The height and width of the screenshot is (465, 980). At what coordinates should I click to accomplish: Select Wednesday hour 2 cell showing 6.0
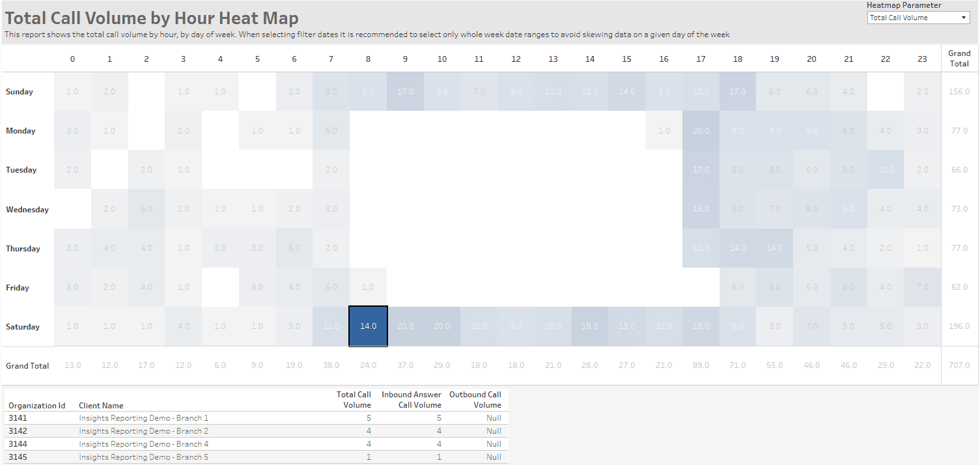click(x=147, y=209)
